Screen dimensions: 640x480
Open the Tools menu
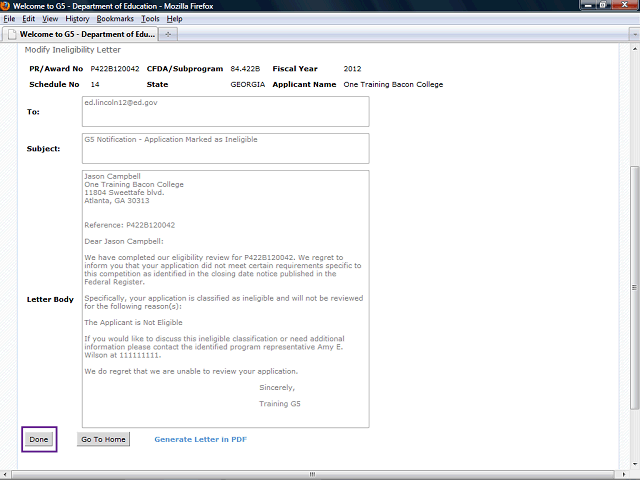coord(150,19)
